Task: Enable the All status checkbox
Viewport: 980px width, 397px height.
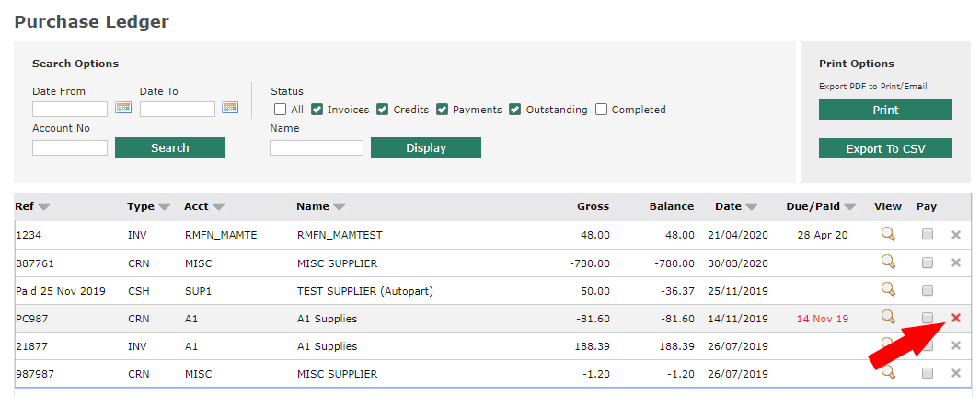Action: click(x=281, y=110)
